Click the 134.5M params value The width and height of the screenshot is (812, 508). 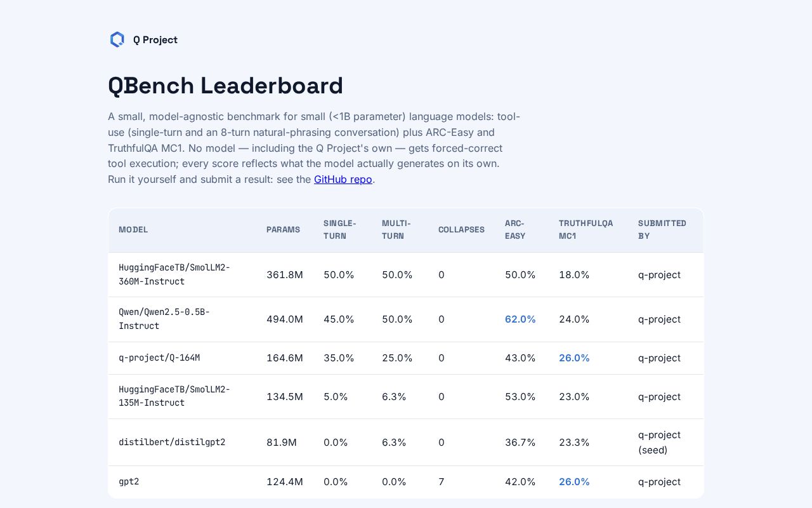(x=285, y=397)
